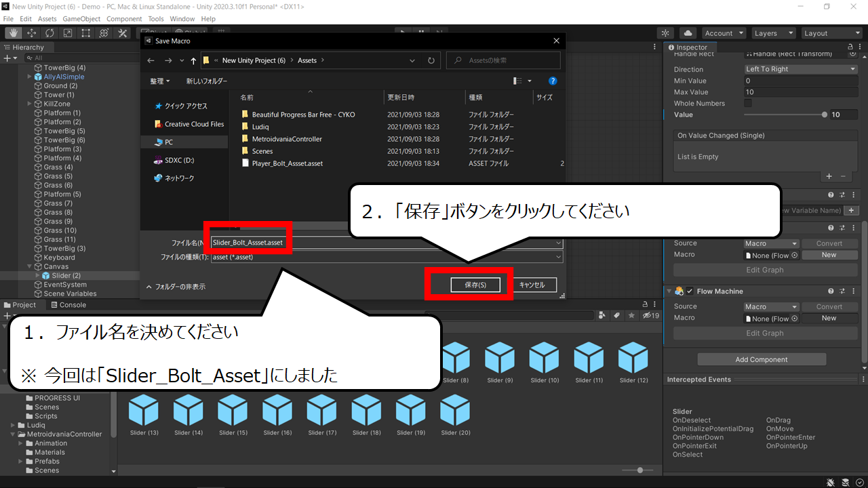
Task: Open the Component menu
Action: point(124,19)
